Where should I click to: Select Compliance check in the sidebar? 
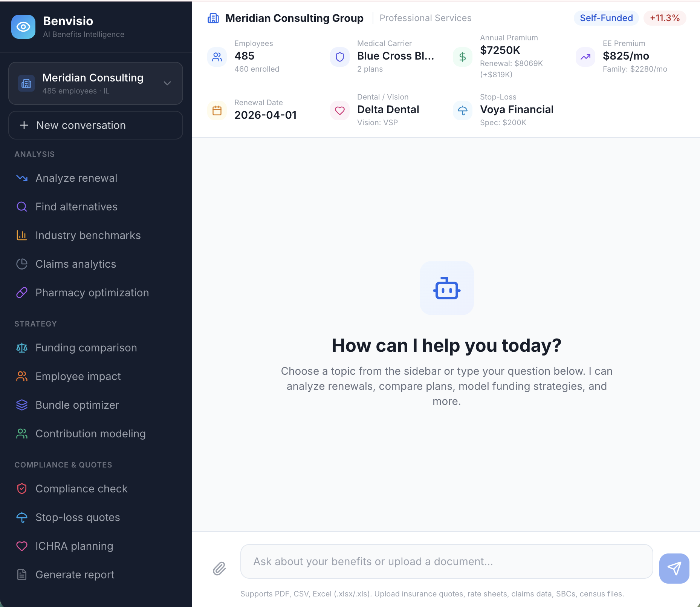click(96, 489)
